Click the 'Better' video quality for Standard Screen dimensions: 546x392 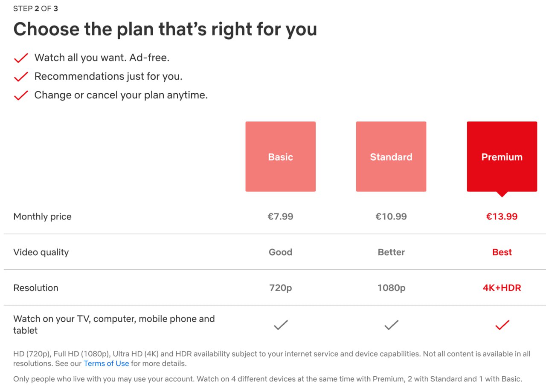(391, 252)
